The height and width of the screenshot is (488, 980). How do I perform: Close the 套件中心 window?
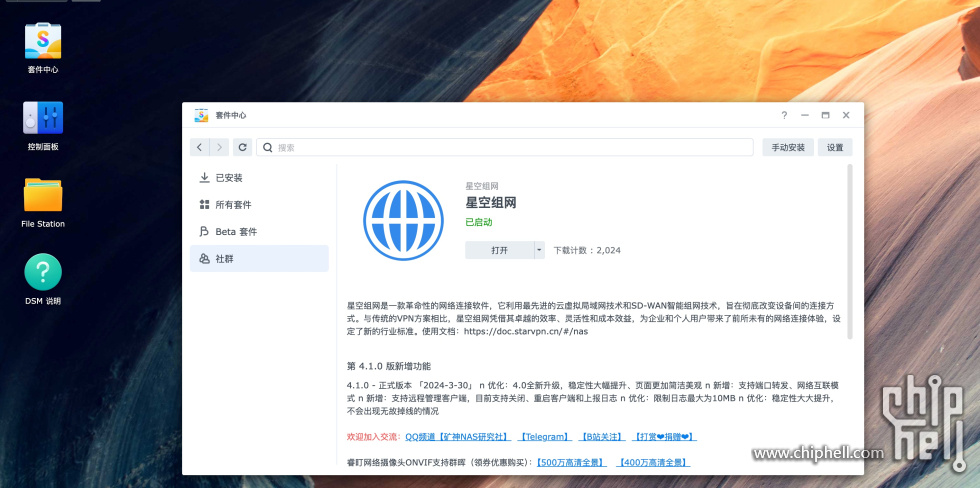point(846,116)
